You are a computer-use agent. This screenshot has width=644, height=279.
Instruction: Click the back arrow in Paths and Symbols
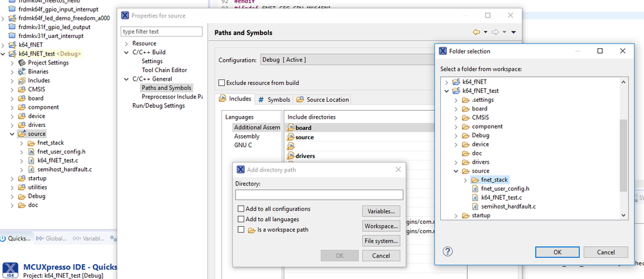476,32
